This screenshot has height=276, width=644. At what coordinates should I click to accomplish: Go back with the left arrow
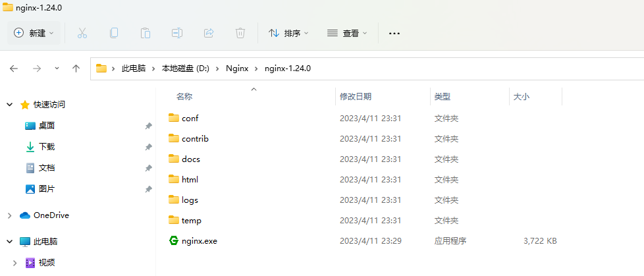(x=14, y=69)
